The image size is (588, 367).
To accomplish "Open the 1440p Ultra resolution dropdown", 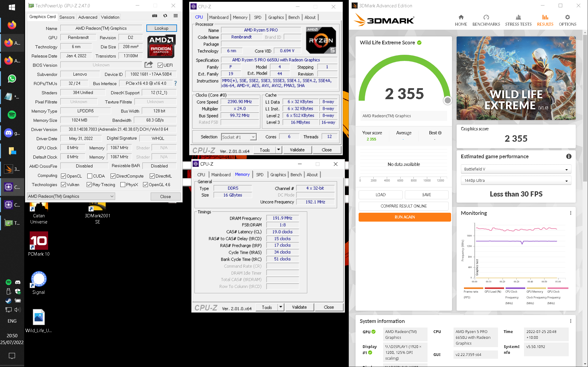I will (516, 180).
